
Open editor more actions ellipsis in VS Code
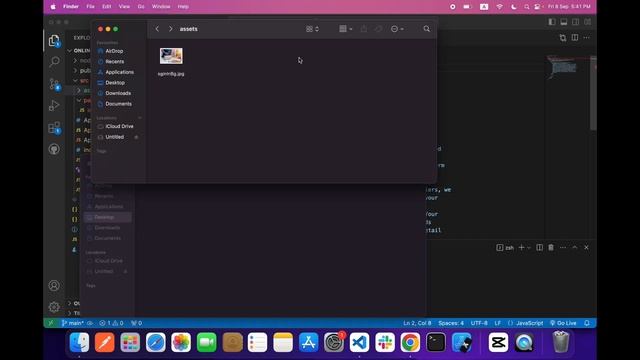click(x=587, y=38)
